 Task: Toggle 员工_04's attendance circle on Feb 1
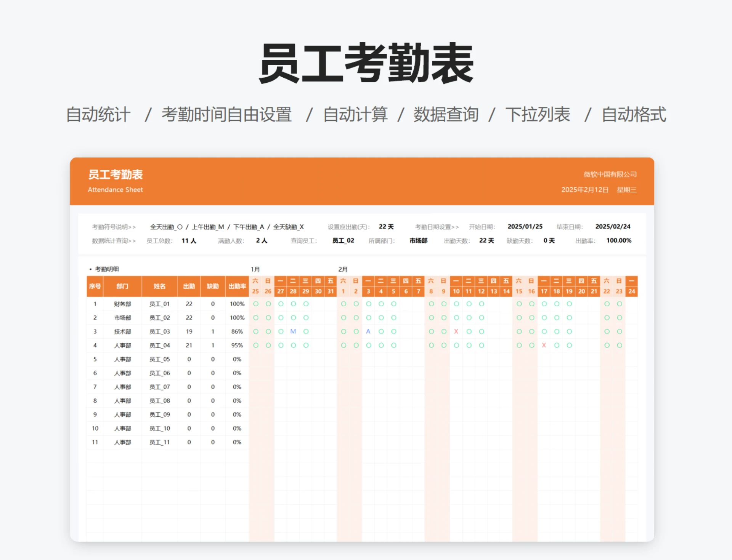point(343,345)
